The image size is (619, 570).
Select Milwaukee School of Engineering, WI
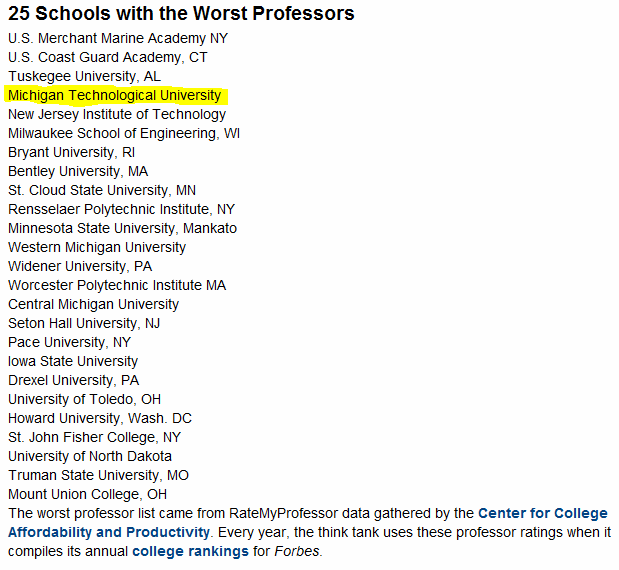[x=124, y=133]
